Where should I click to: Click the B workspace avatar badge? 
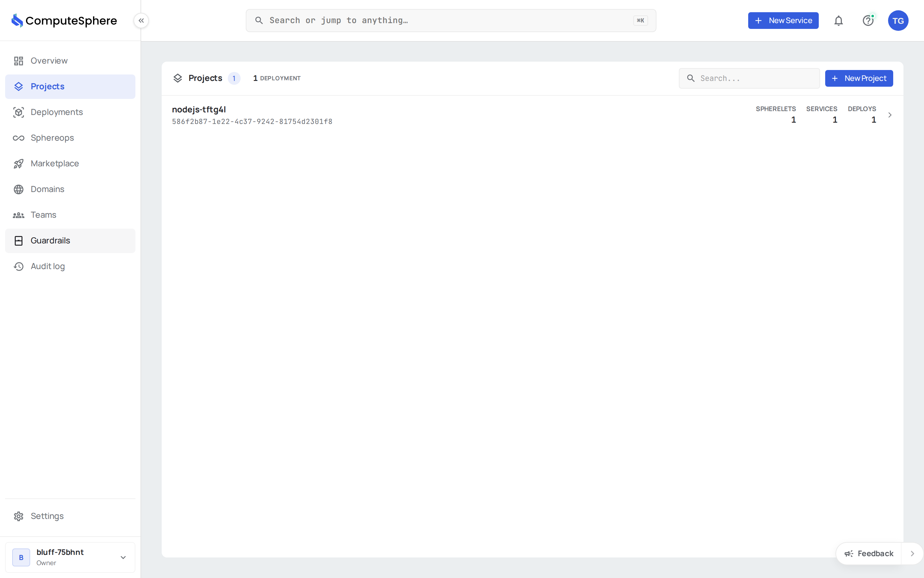21,557
